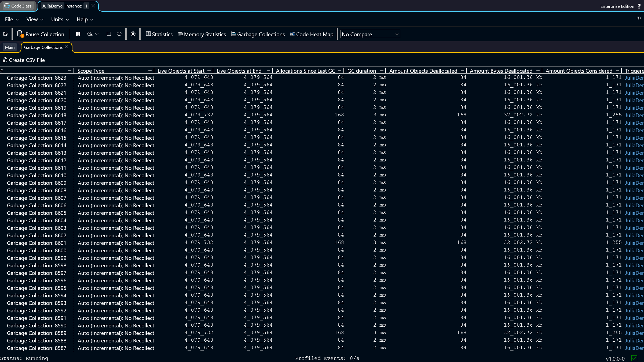Open the View menu

click(35, 19)
